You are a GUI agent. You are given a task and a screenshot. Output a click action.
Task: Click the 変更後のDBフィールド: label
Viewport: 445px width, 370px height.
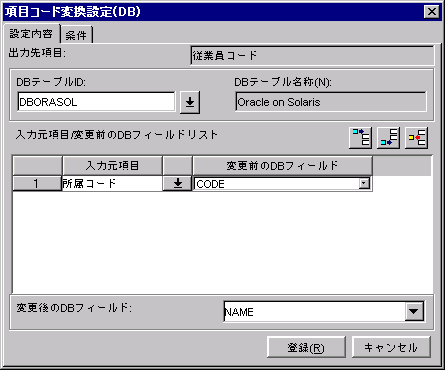[x=74, y=308]
